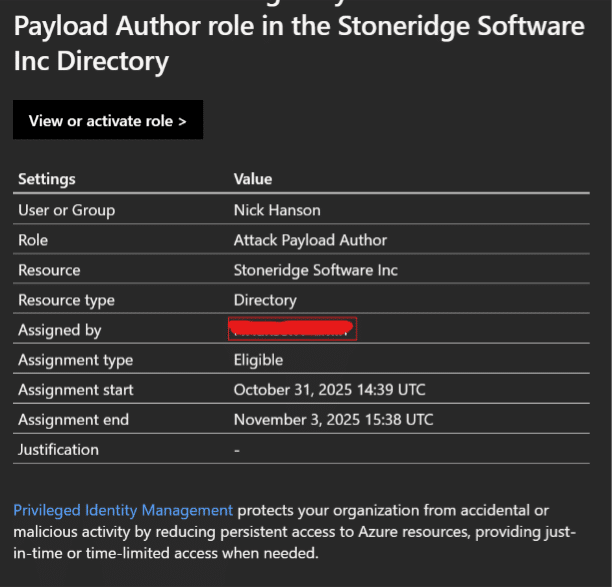Click the Resource type label
The width and height of the screenshot is (612, 588).
click(x=66, y=300)
